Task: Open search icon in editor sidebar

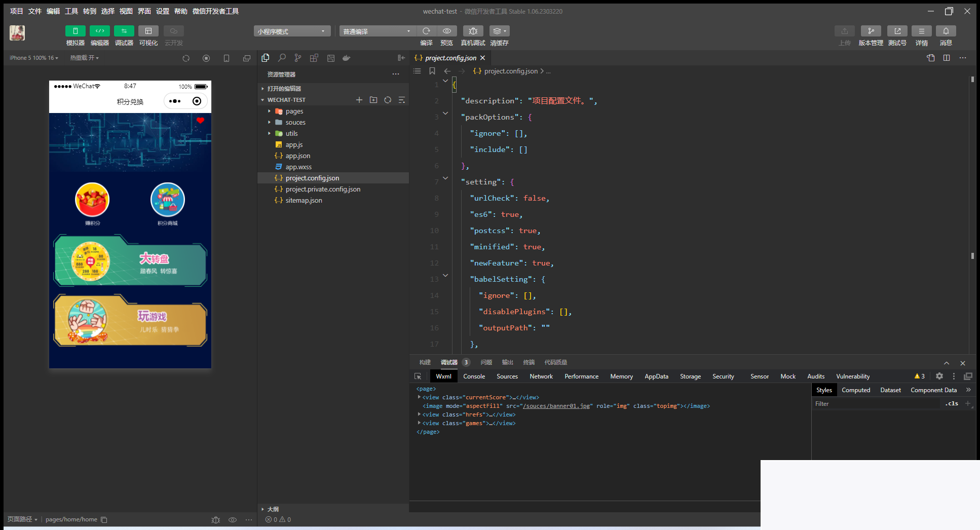Action: (282, 58)
